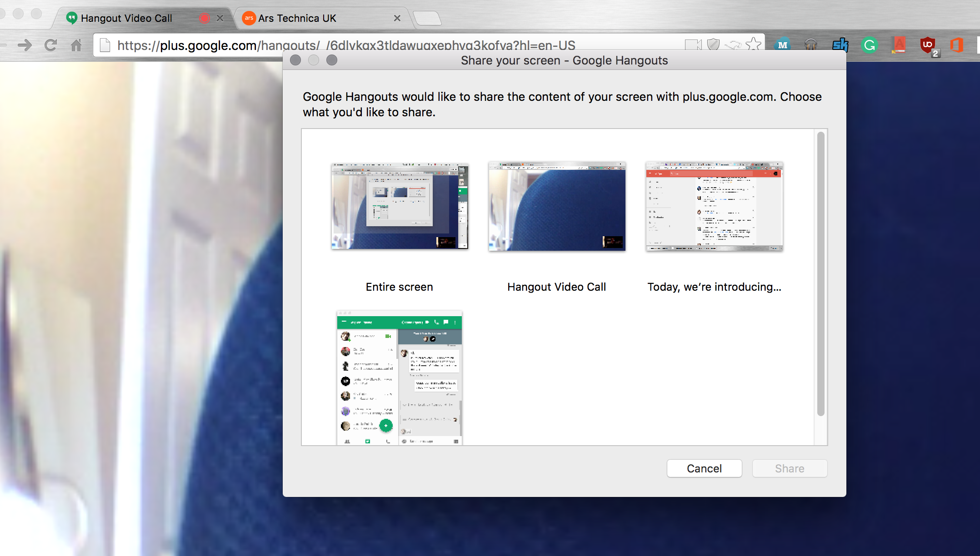Click the handshake icon in address bar
This screenshot has width=980, height=556.
[x=733, y=45]
